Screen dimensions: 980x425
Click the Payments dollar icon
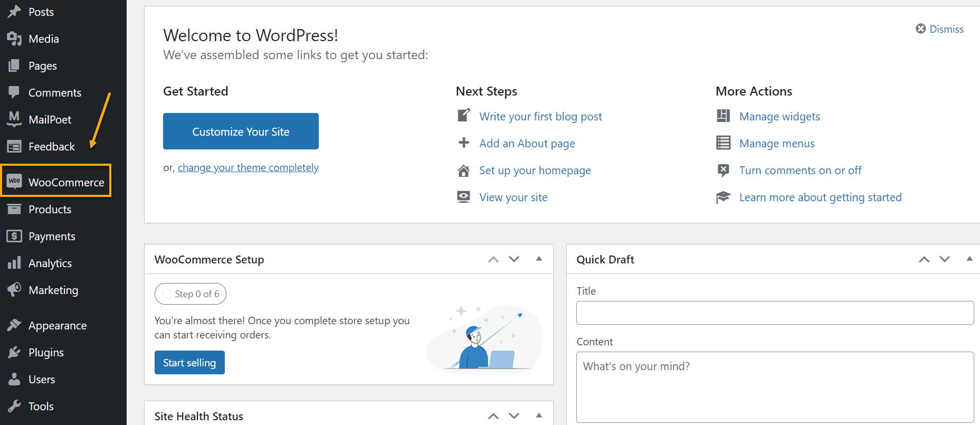tap(14, 236)
